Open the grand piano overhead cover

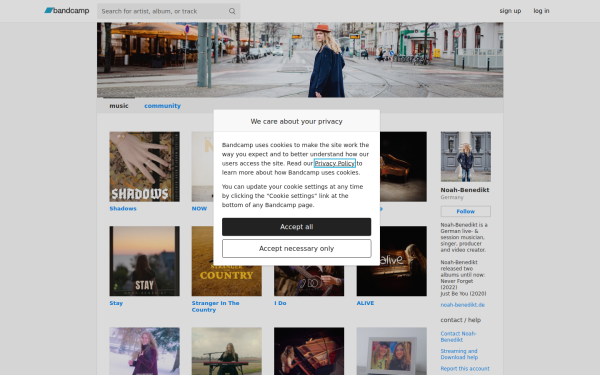click(309, 351)
